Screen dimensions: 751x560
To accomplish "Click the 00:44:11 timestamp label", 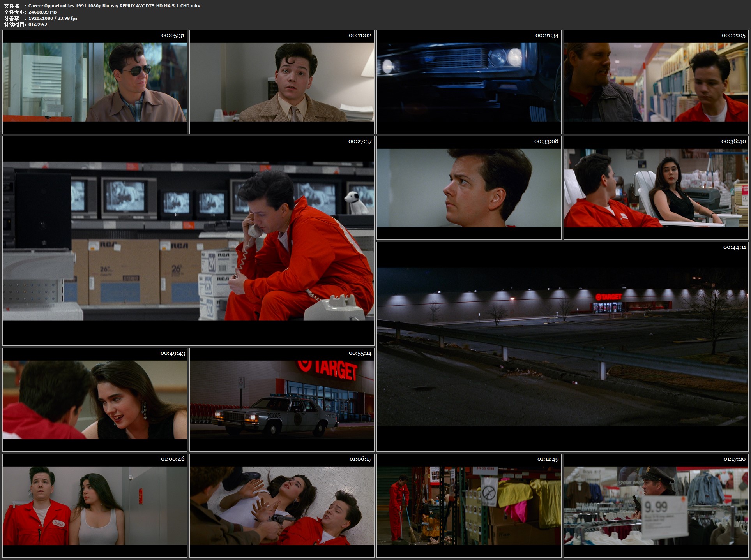I will point(735,247).
